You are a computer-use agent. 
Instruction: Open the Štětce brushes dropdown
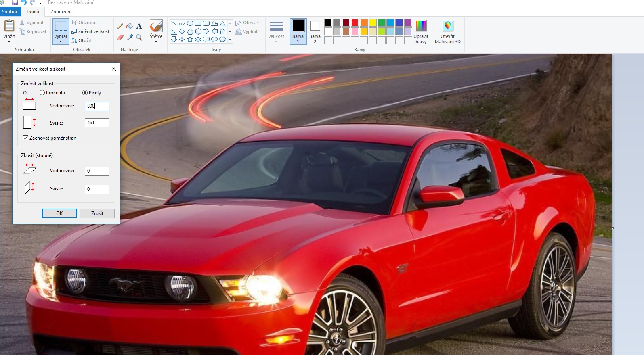tap(156, 41)
